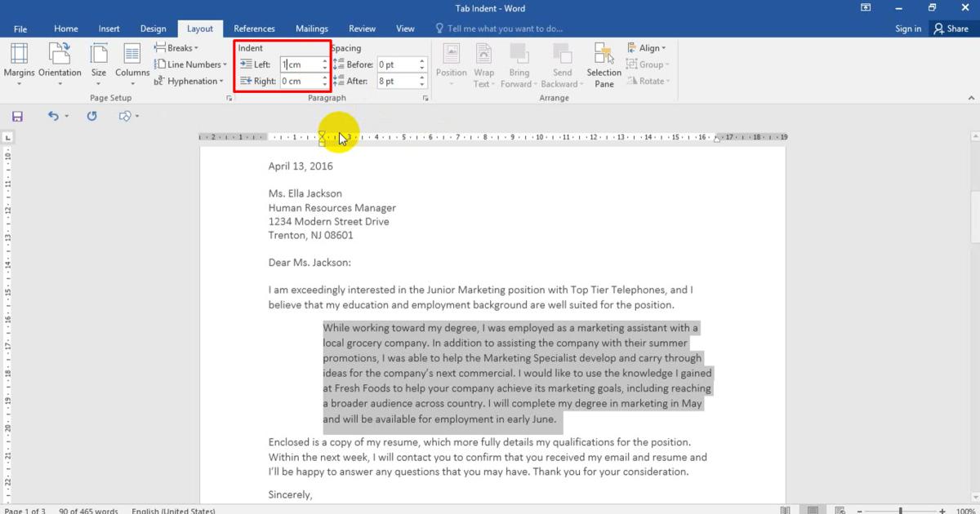Image resolution: width=980 pixels, height=514 pixels.
Task: Open Page Setup dialog launcher
Action: (228, 98)
